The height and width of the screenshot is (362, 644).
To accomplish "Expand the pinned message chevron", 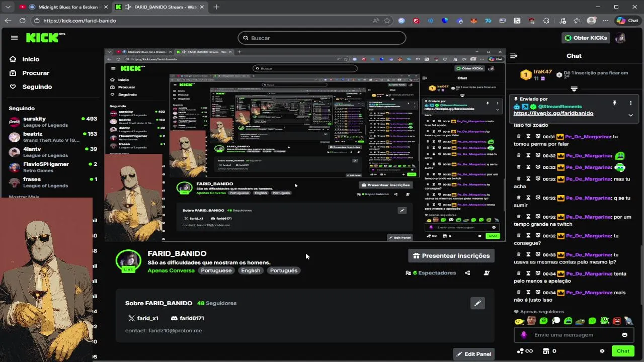I will [630, 115].
